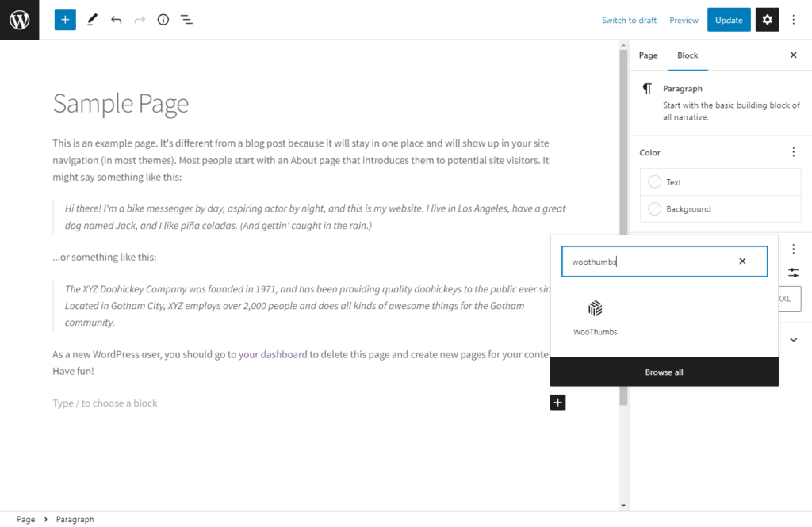812x527 pixels.
Task: Clear the woothumbs search with the X
Action: (742, 261)
